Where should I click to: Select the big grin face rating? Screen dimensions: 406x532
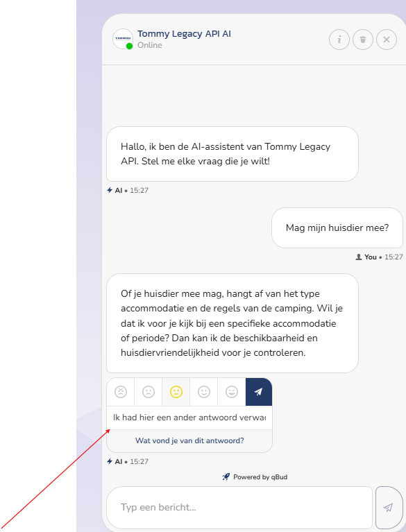tap(232, 392)
